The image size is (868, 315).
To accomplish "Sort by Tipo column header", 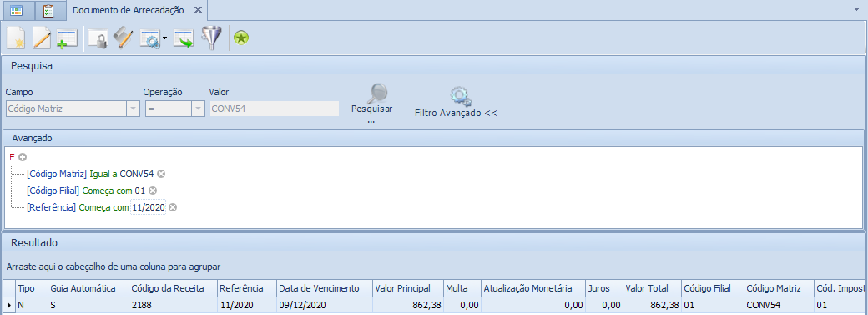I will pyautogui.click(x=32, y=288).
